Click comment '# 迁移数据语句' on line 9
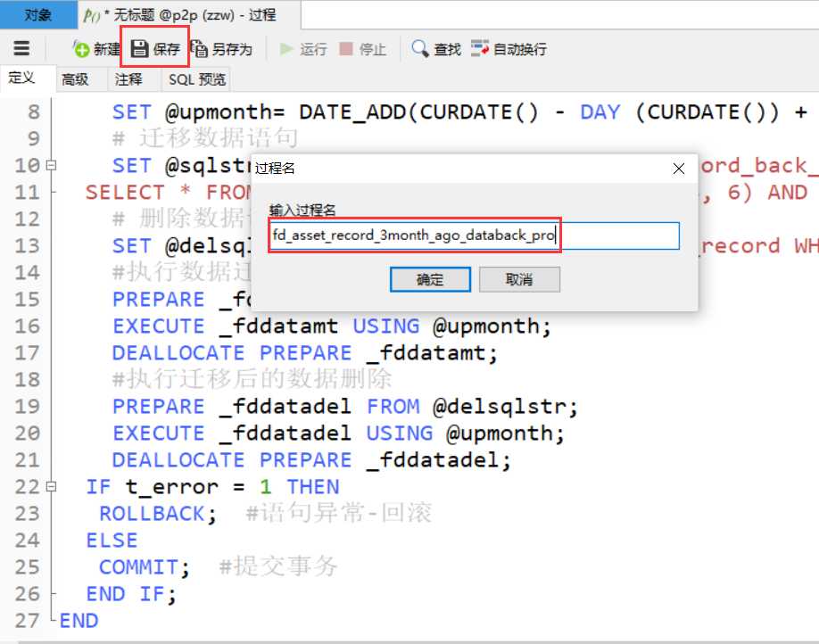Screen dimensions: 819x644 pyautogui.click(x=205, y=138)
